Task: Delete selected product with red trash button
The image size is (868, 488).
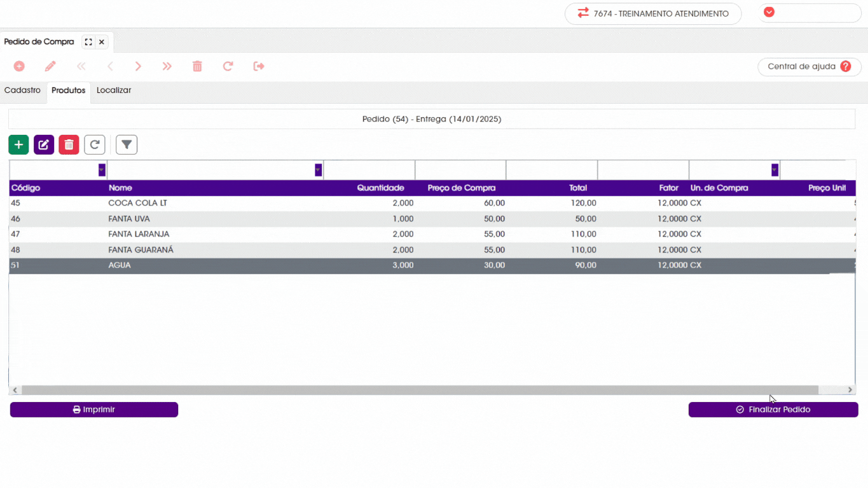Action: (x=69, y=145)
